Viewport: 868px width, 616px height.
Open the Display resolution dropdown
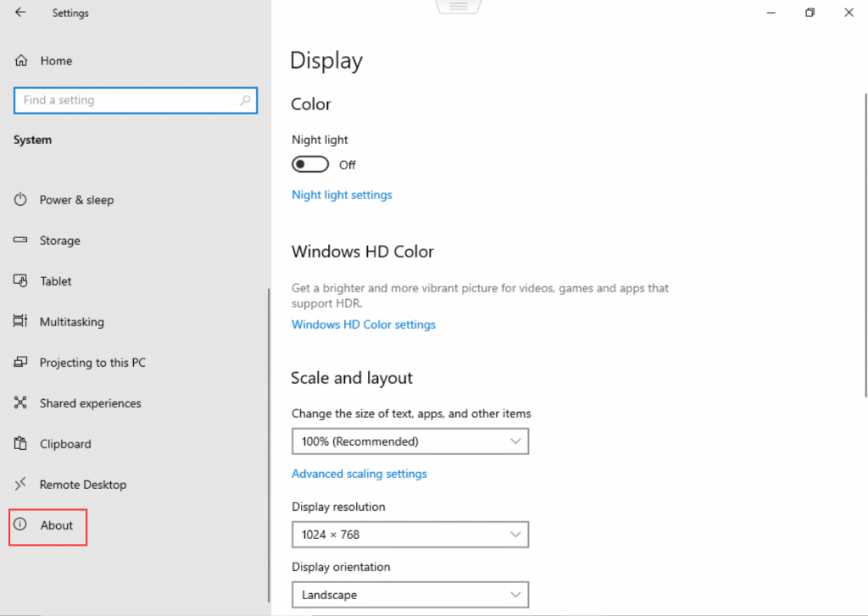[410, 534]
